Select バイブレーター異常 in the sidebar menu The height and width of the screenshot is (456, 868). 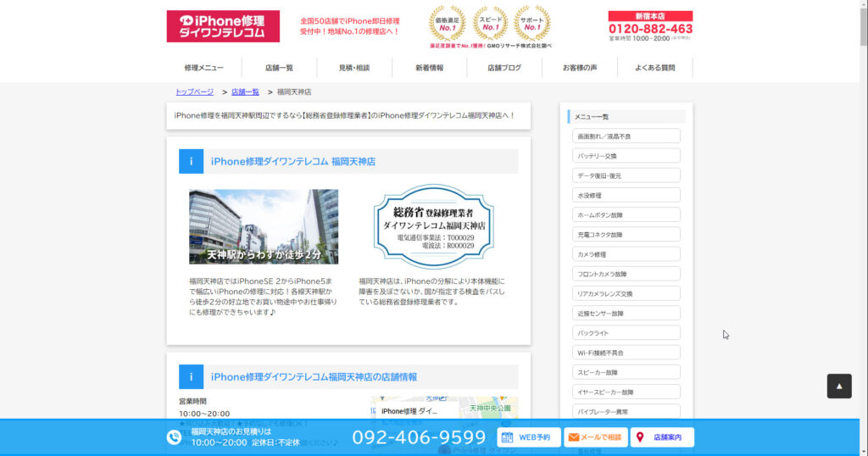626,411
